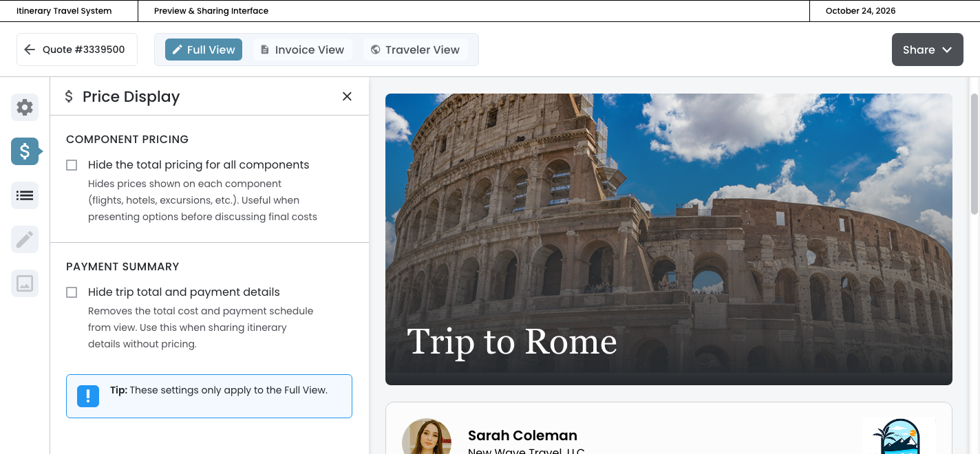Select the Full View tab
The width and height of the screenshot is (980, 454).
(204, 50)
